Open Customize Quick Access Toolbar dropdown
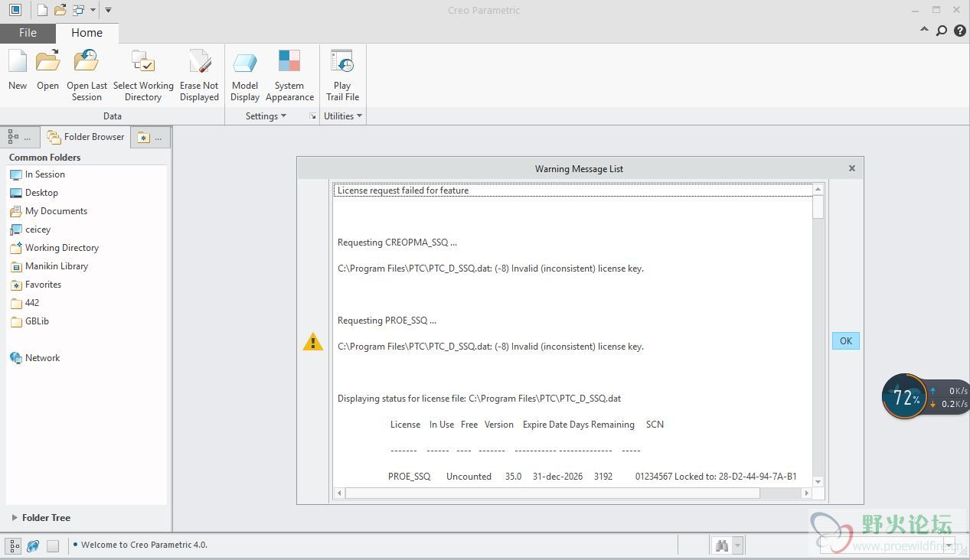The width and height of the screenshot is (970, 560). (x=108, y=10)
